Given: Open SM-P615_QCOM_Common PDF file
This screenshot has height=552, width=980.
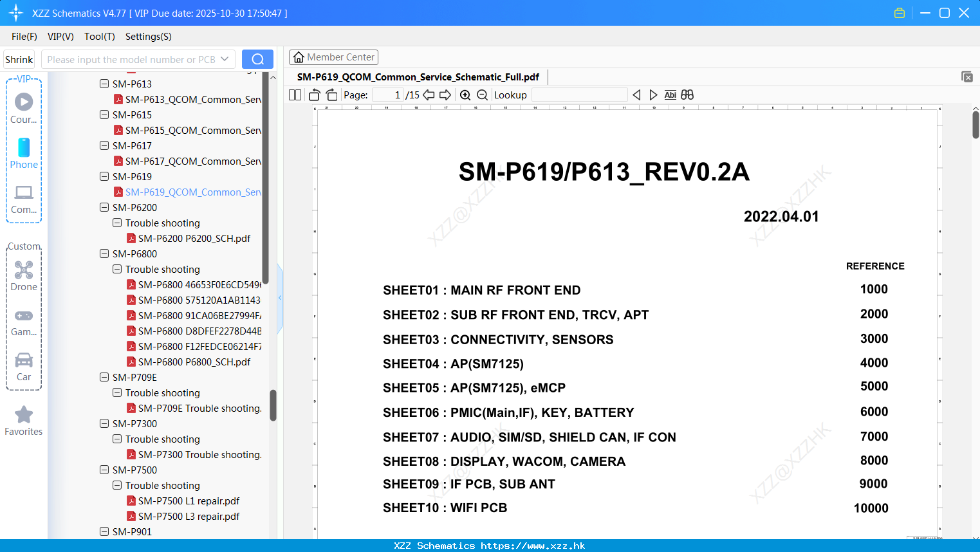Looking at the screenshot, I should click(188, 130).
